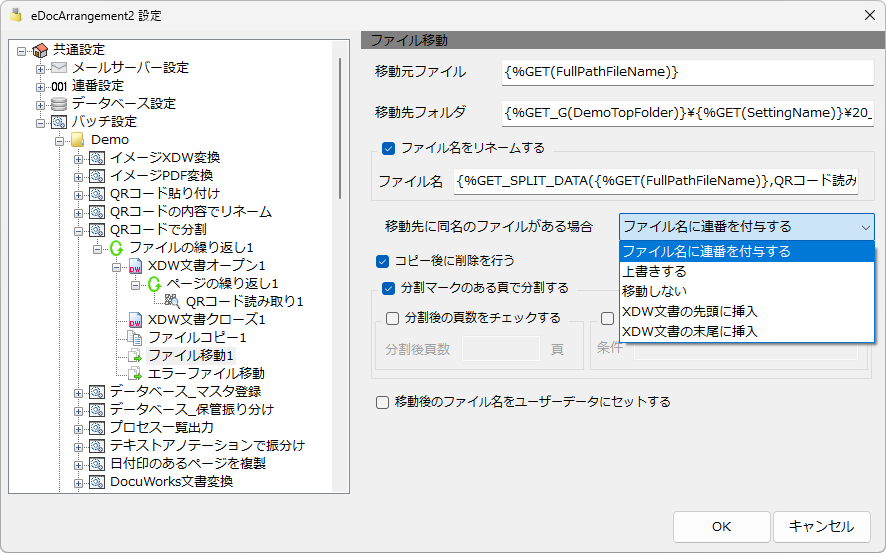Click the データベース設定 database icon

pos(59,104)
